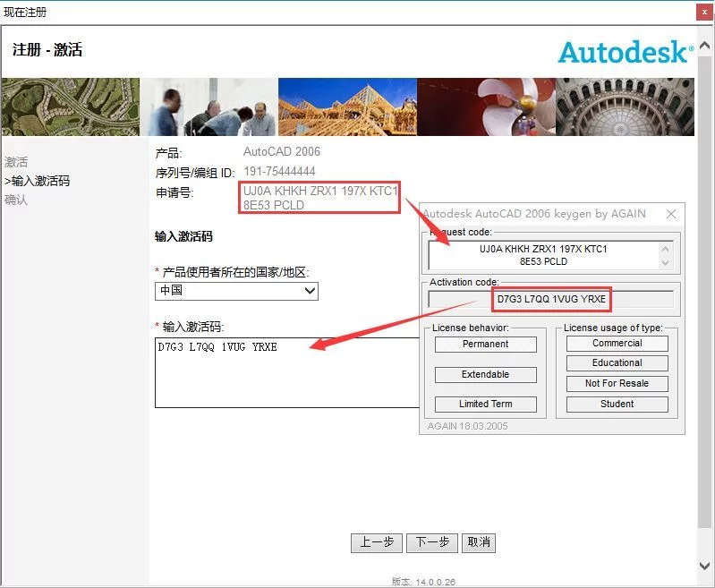This screenshot has width=715, height=588.
Task: Close the keygen window with X
Action: click(x=671, y=214)
